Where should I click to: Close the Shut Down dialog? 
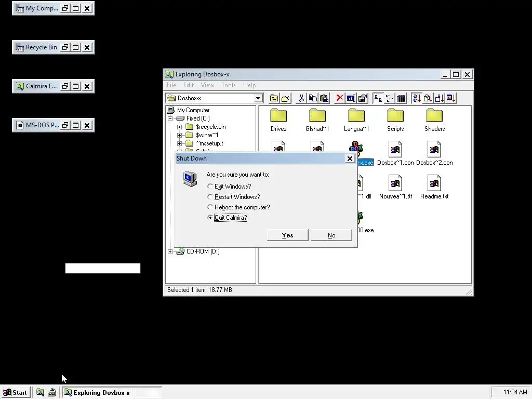(x=350, y=158)
